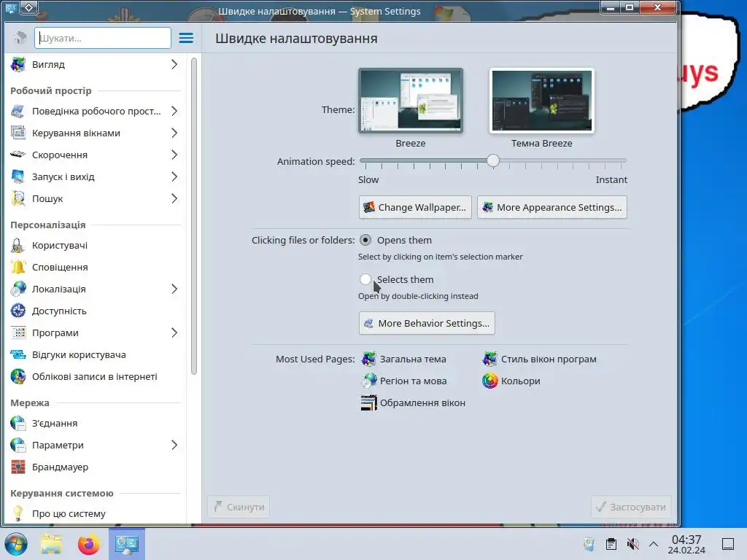
Task: Expand Поведінка робочого простору chevron
Action: click(174, 111)
